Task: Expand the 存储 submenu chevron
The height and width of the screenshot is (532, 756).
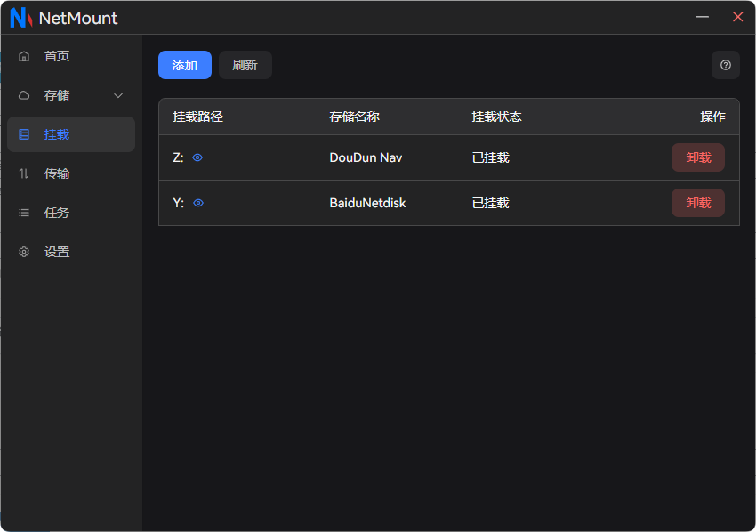Action: (x=118, y=95)
